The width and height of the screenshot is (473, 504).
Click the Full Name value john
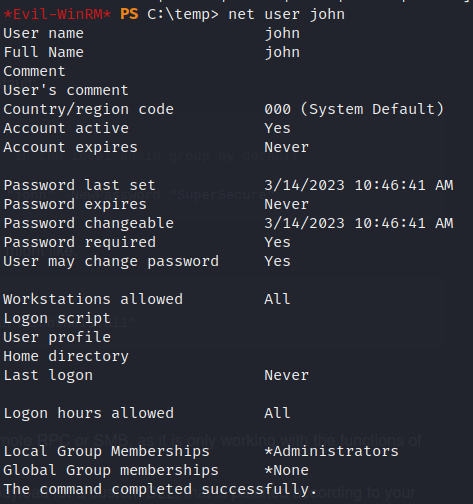point(282,53)
